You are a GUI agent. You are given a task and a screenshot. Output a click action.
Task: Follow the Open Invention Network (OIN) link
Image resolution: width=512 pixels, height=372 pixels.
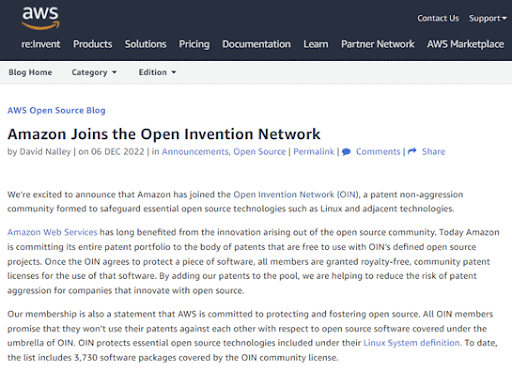tap(296, 195)
